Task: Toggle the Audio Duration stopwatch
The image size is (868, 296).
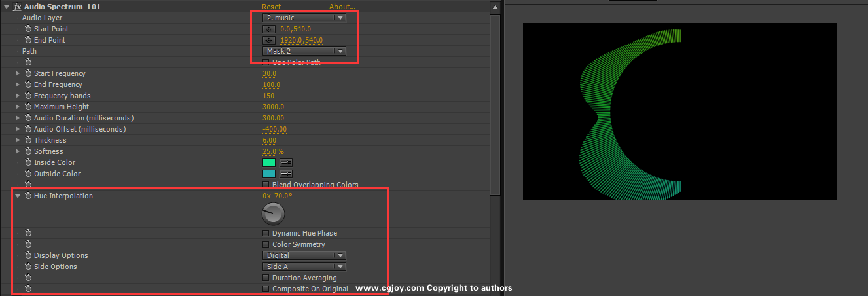Action: click(x=28, y=118)
